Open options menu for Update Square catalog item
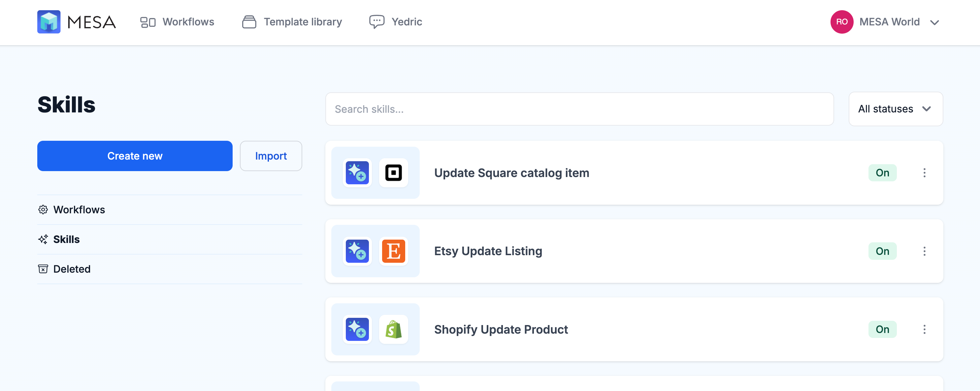Screen dimensions: 980x391 pyautogui.click(x=925, y=173)
